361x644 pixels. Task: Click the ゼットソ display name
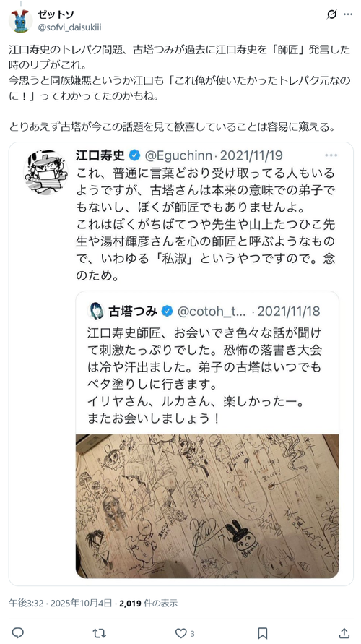click(x=56, y=14)
